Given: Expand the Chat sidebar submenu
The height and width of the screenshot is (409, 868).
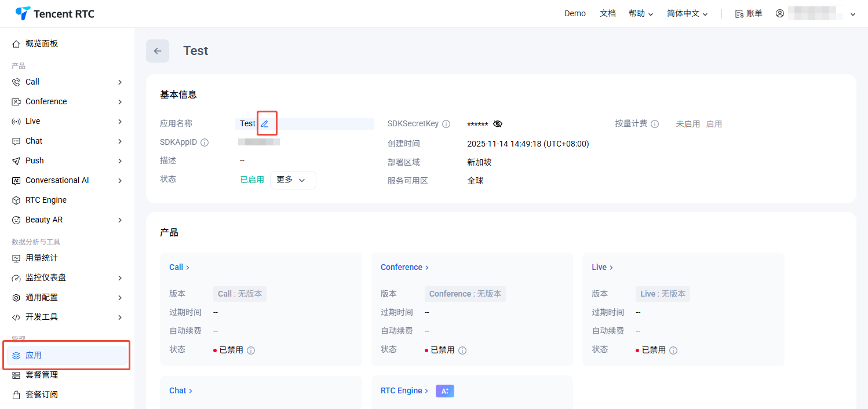Looking at the screenshot, I should click(x=120, y=141).
